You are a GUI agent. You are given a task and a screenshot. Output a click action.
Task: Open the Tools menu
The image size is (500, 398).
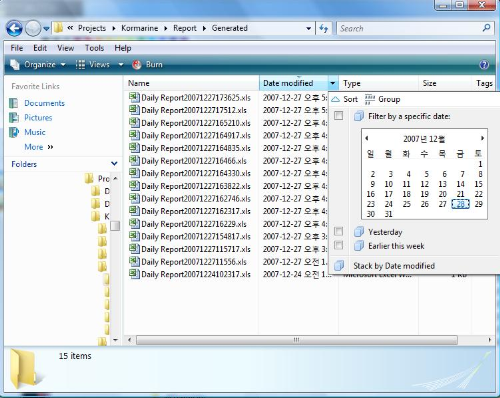(x=94, y=48)
